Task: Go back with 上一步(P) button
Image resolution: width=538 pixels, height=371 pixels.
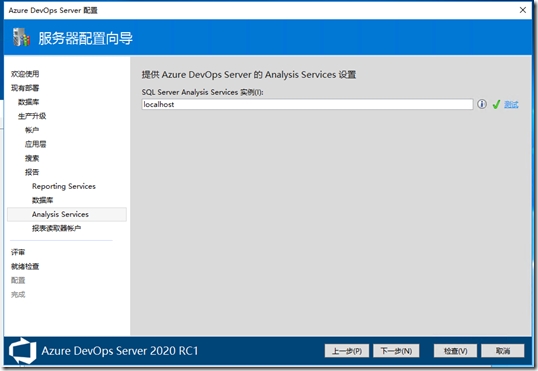Action: (347, 351)
